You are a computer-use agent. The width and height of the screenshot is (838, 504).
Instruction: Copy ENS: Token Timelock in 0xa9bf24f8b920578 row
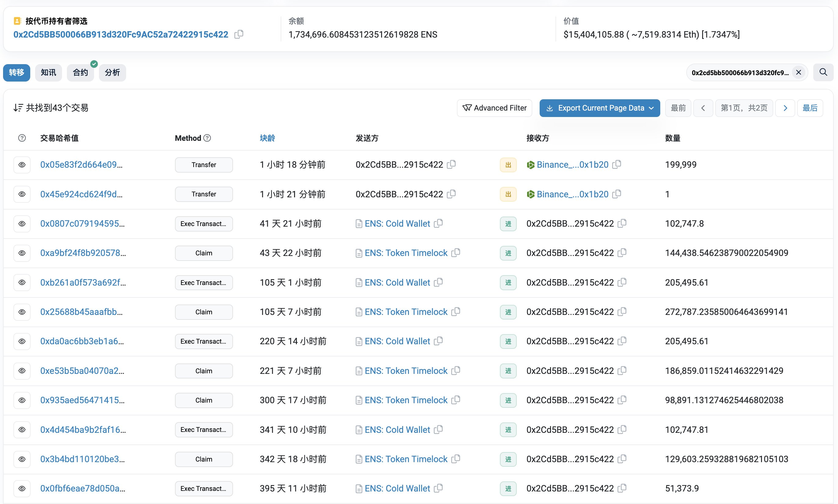click(x=456, y=253)
